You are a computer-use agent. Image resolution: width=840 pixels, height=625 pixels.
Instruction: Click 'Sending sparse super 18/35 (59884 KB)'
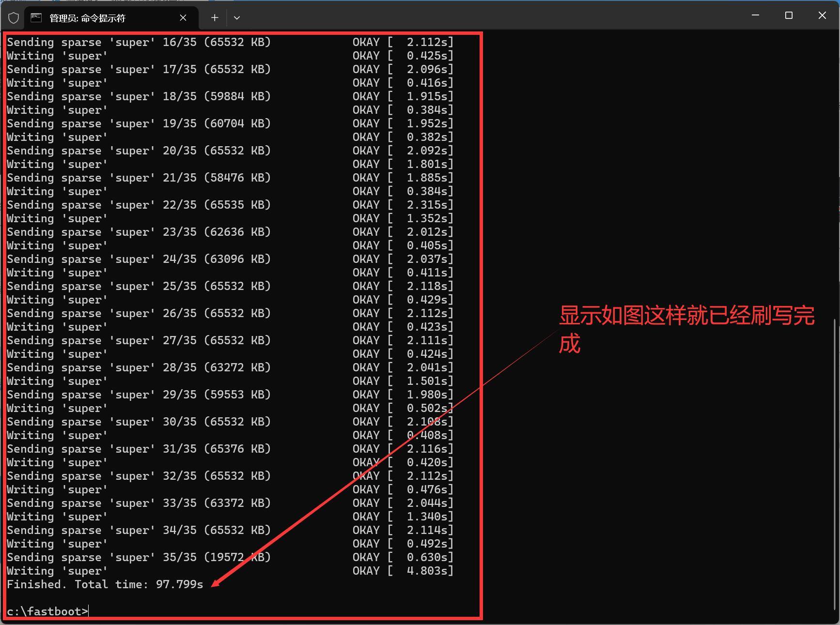[139, 96]
